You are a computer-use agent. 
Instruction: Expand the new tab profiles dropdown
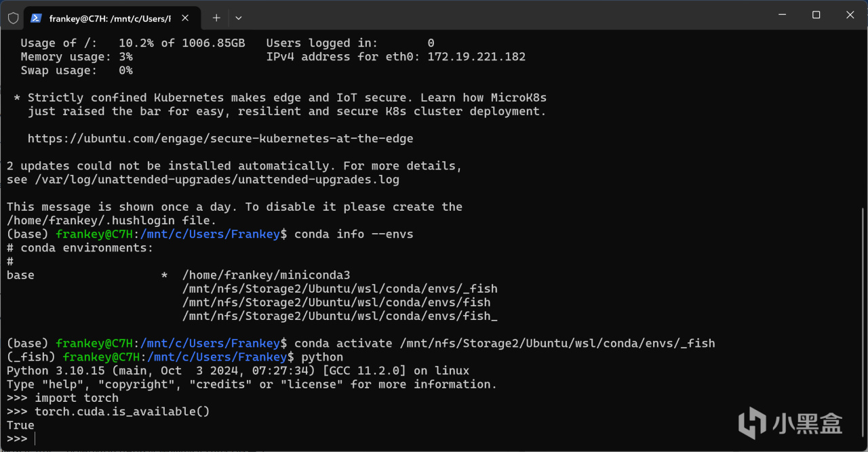[238, 18]
